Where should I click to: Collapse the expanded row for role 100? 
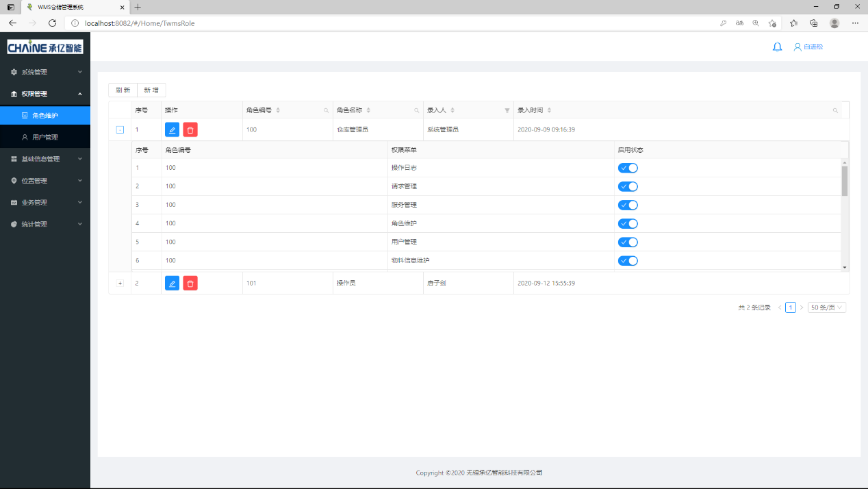[120, 129]
